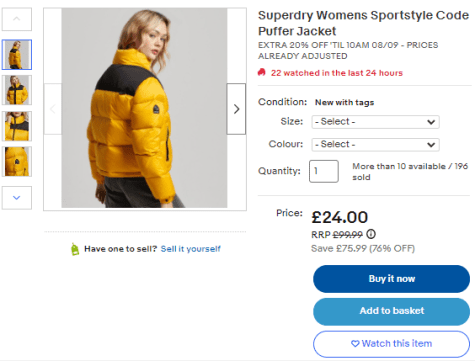Select fourth thumbnail showing sleeve logo detail
Image resolution: width=475 pixels, height=361 pixels.
coord(17,161)
